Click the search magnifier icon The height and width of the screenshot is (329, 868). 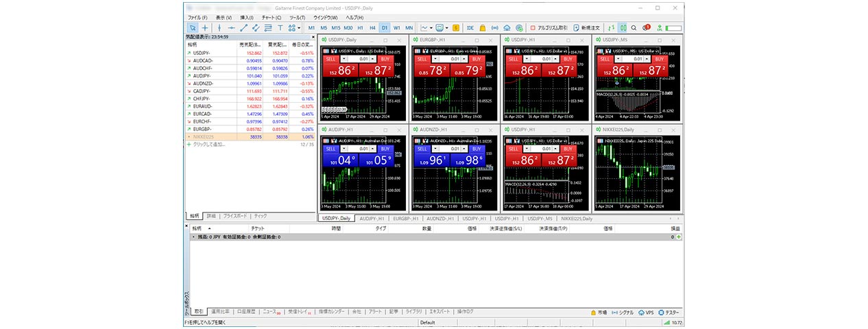[635, 28]
